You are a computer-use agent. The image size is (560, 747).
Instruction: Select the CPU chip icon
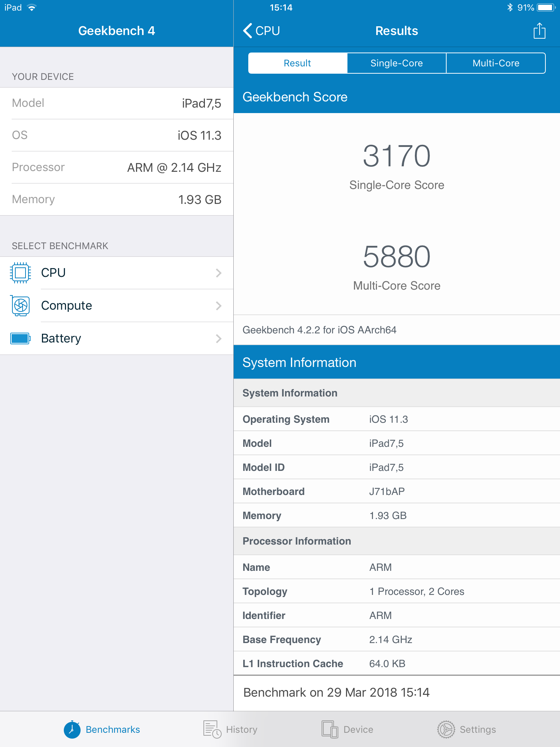20,273
